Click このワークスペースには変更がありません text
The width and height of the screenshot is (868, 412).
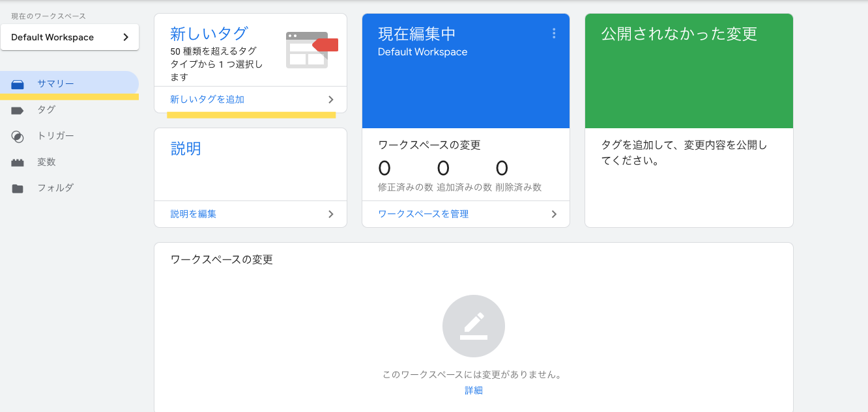[473, 375]
